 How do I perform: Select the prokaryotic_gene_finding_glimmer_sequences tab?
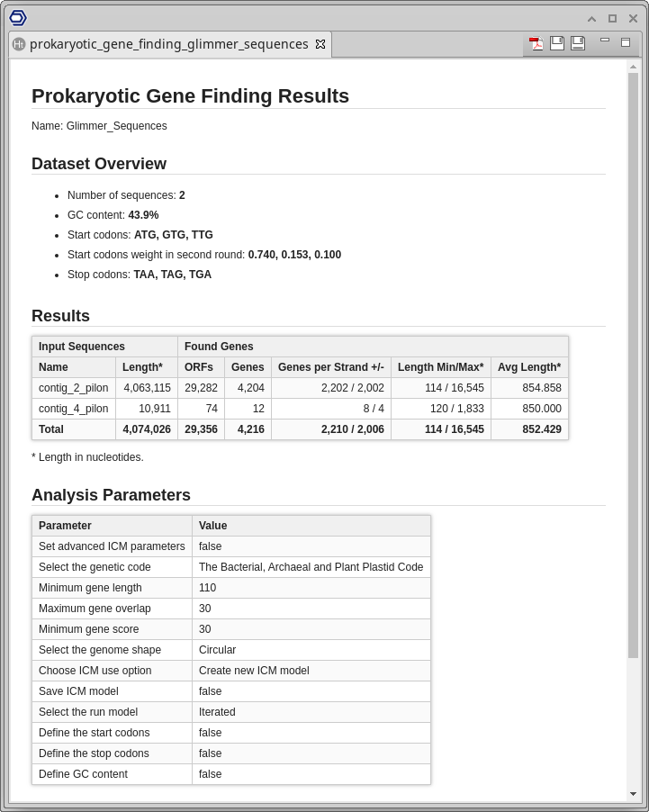point(168,44)
